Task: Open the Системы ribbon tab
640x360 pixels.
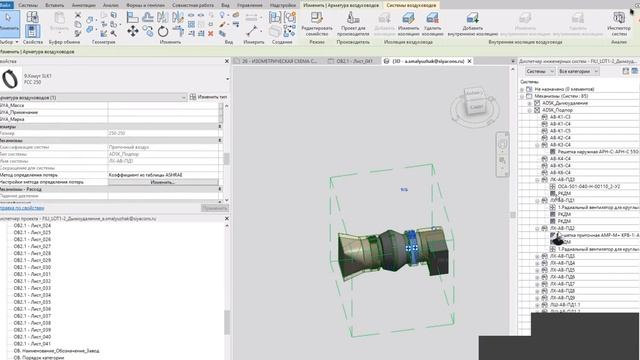Action: [x=28, y=5]
